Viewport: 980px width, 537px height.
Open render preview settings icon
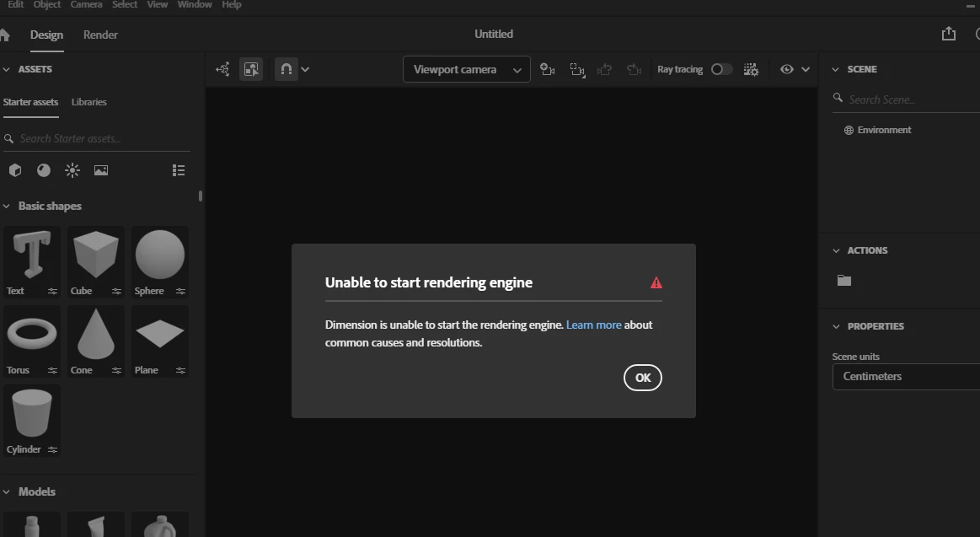pos(751,69)
